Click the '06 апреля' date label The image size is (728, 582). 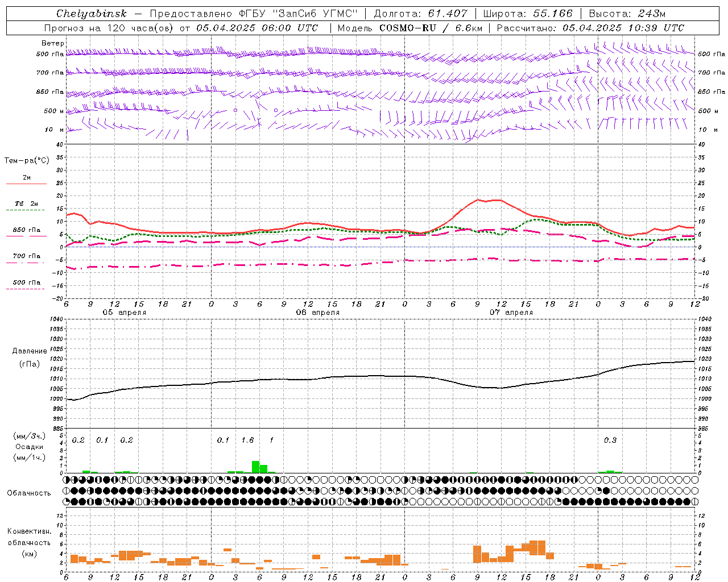[x=318, y=313]
